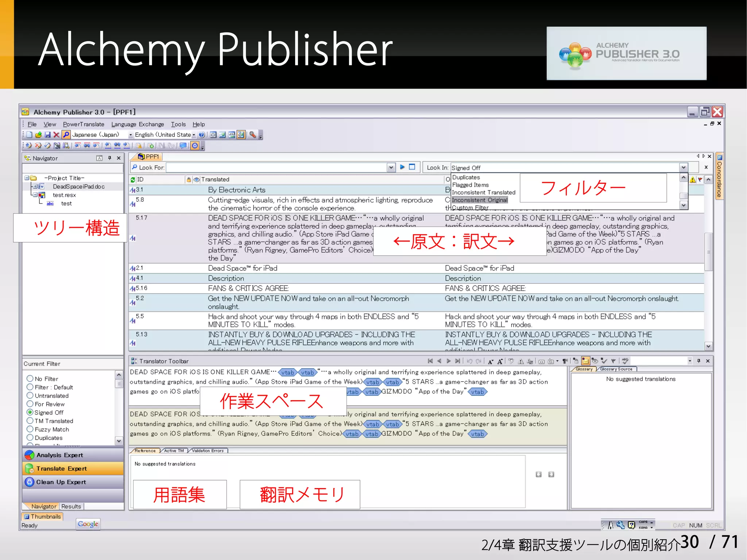The height and width of the screenshot is (560, 747).
Task: Open the Language Exchange menu
Action: 138,124
